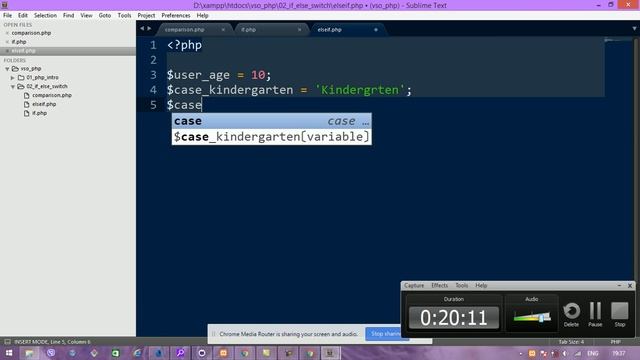This screenshot has height=360, width=640.
Task: Click the vso_php folder icon
Action: point(15,69)
